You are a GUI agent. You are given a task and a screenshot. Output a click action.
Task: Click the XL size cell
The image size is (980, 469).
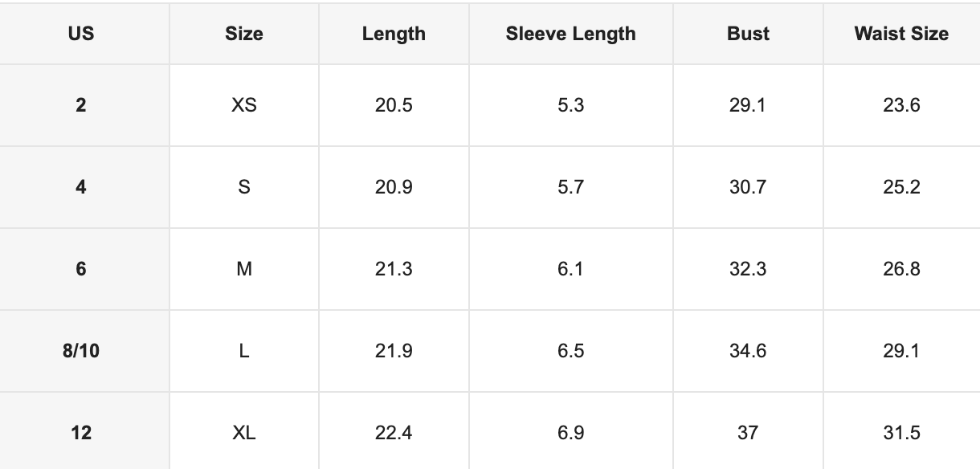[x=244, y=433]
